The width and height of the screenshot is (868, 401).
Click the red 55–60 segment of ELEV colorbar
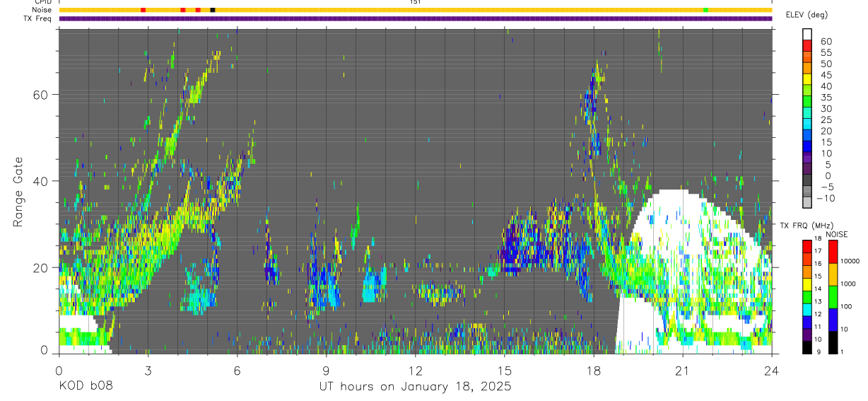click(807, 45)
